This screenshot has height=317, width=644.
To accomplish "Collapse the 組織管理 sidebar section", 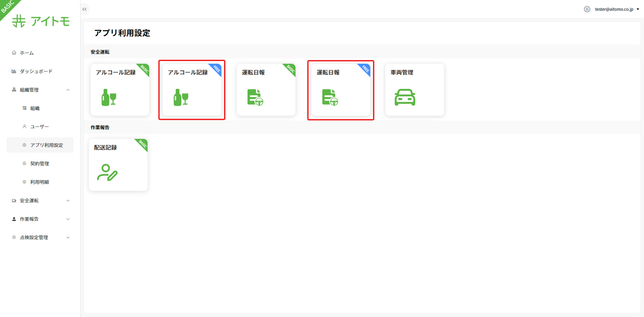I will point(68,90).
